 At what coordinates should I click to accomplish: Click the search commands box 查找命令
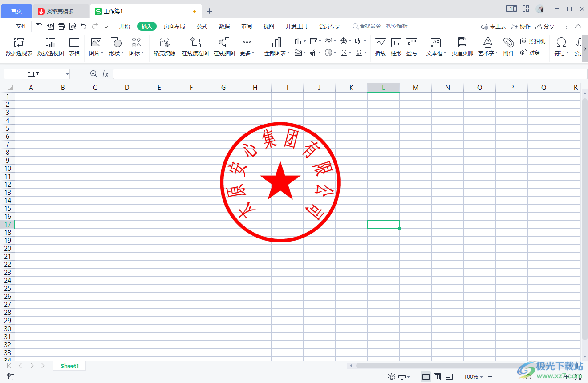381,26
